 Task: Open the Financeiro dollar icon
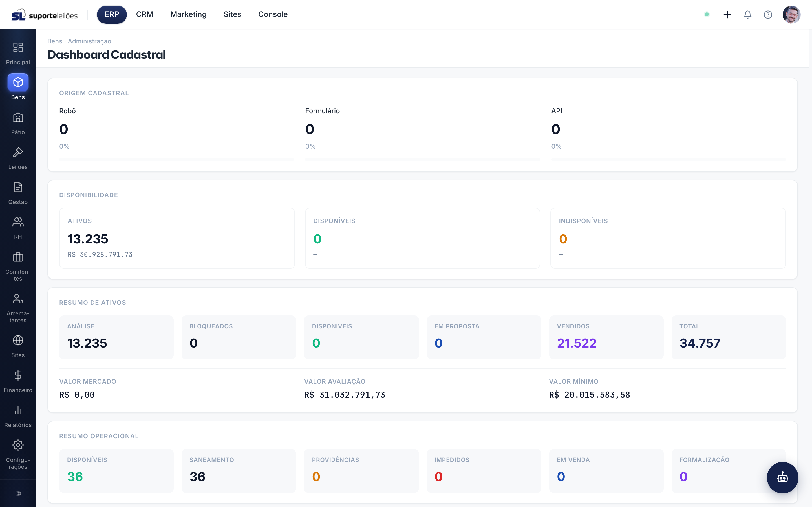click(x=18, y=375)
